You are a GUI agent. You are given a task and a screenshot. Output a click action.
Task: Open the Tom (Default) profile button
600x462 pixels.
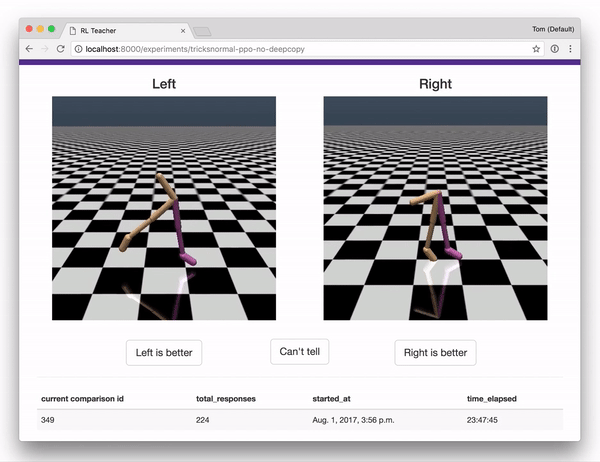tap(553, 29)
